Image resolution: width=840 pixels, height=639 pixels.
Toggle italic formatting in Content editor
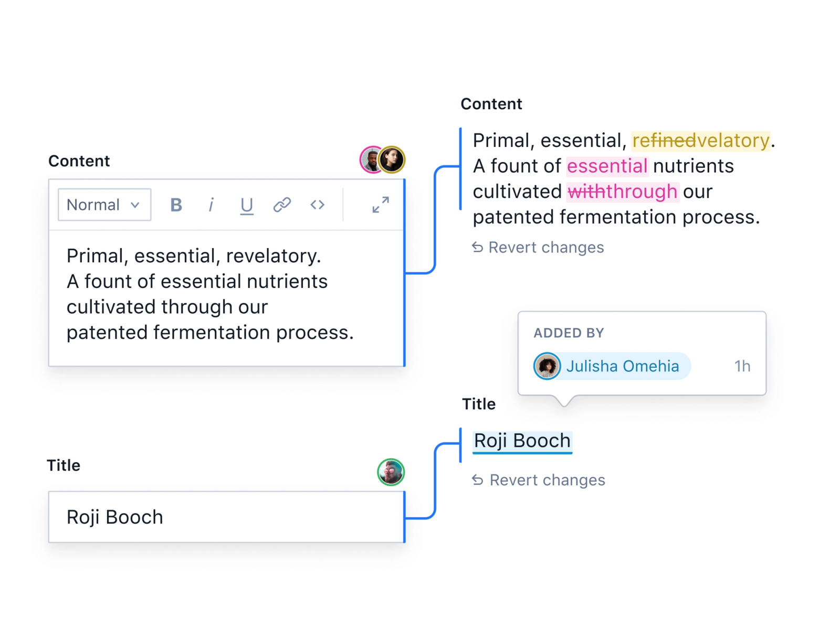click(x=211, y=205)
